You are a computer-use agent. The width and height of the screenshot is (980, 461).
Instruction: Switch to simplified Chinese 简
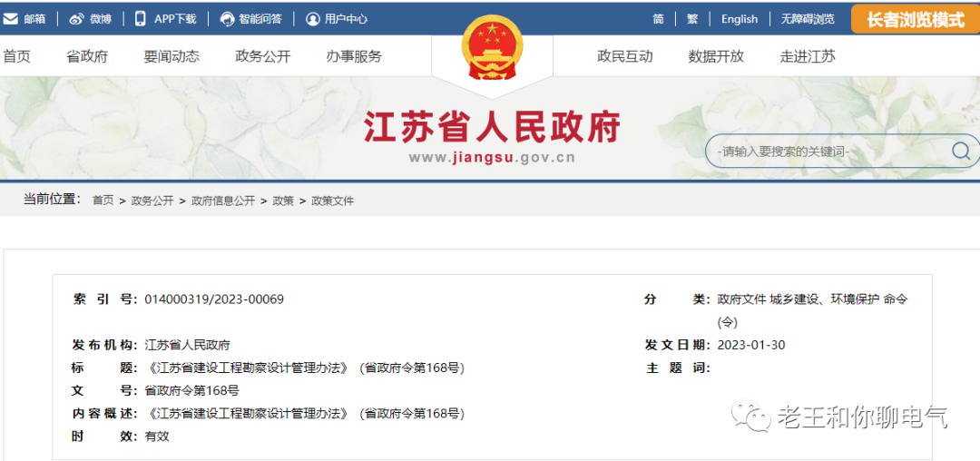pos(658,18)
